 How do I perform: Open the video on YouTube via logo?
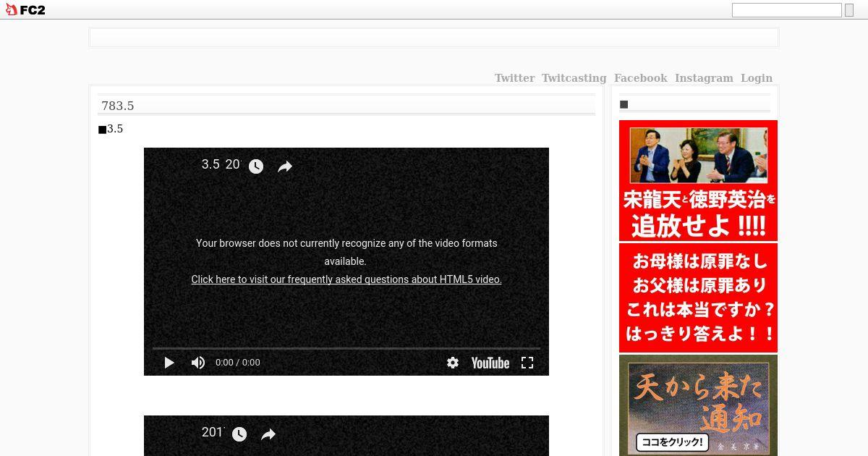click(490, 363)
